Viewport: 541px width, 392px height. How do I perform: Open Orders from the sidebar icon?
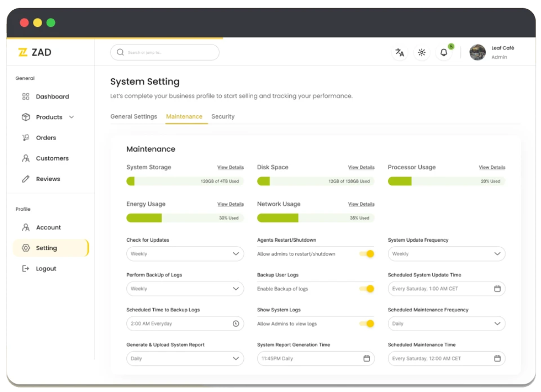click(26, 138)
